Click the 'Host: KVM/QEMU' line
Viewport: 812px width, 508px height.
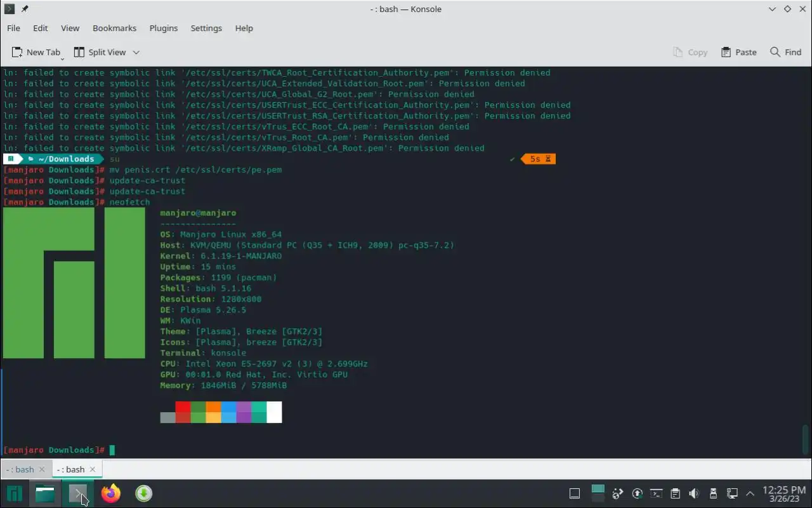tap(307, 245)
